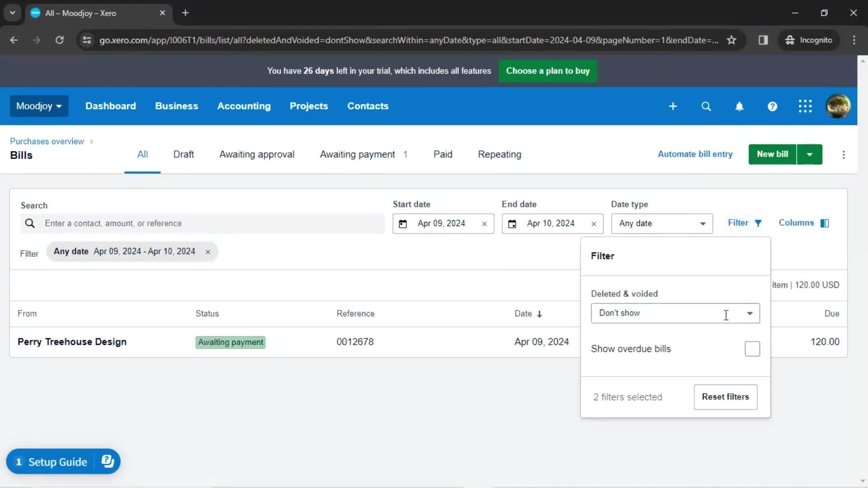Follow the Purchases overview breadcrumb
The width and height of the screenshot is (868, 488).
(47, 141)
